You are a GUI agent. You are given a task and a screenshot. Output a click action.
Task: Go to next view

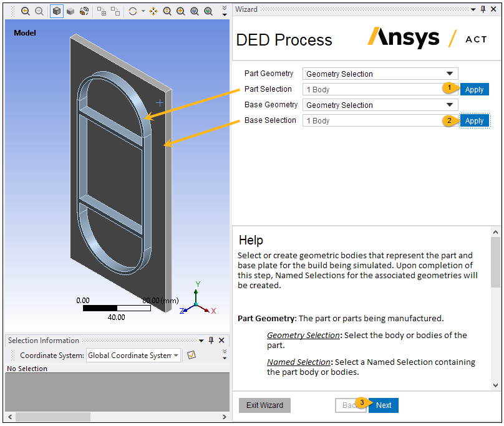39,11
